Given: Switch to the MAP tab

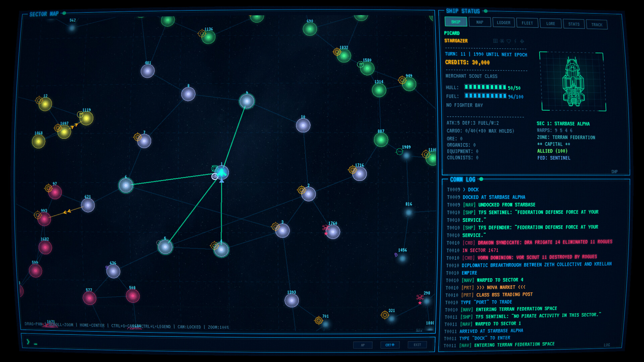Looking at the screenshot, I should point(480,22).
